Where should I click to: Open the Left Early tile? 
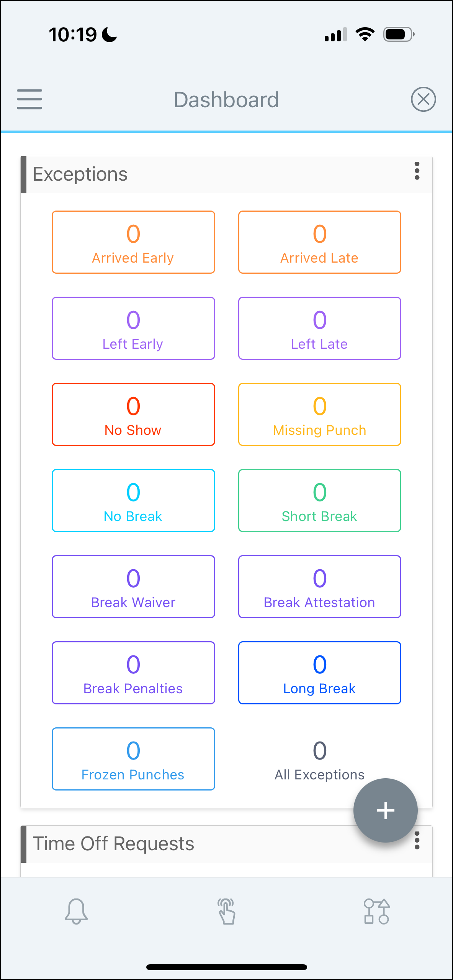pos(133,328)
